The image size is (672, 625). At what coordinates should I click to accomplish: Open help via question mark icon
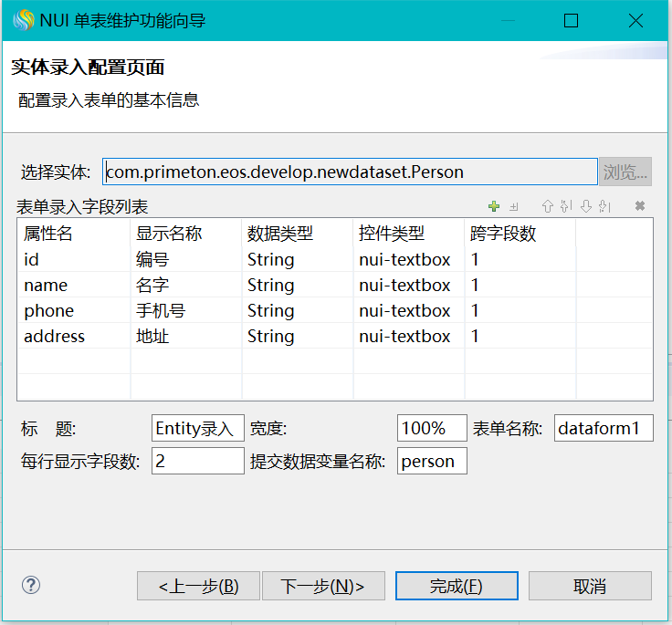[x=30, y=585]
